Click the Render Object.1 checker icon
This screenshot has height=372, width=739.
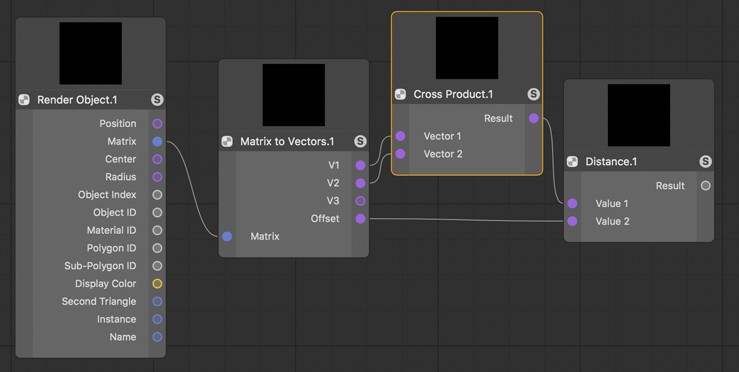[x=24, y=99]
